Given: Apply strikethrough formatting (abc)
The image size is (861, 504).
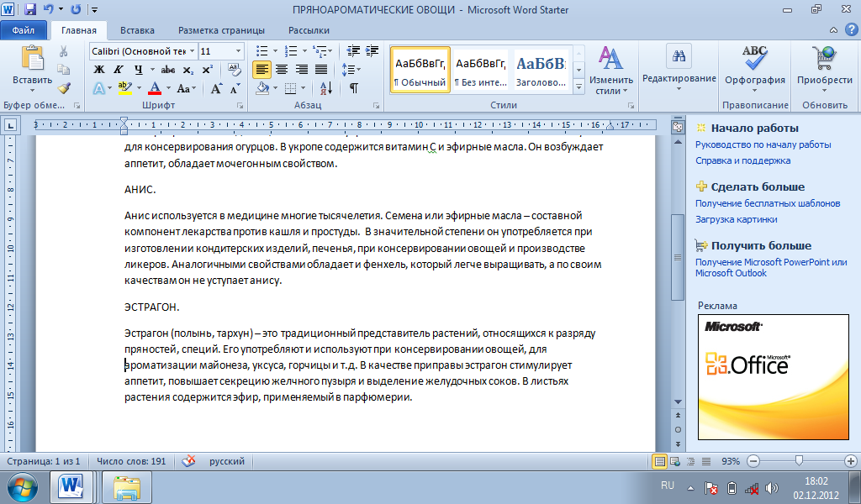Looking at the screenshot, I should (168, 70).
